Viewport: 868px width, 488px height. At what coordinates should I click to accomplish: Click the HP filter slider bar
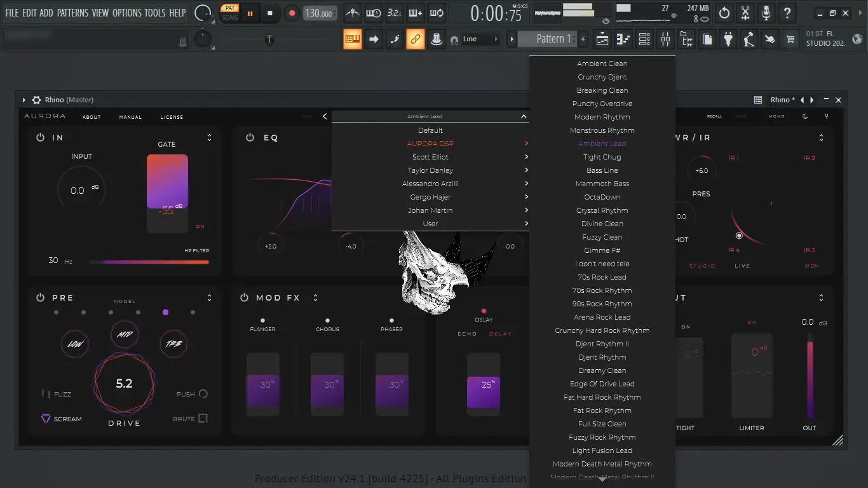(149, 261)
